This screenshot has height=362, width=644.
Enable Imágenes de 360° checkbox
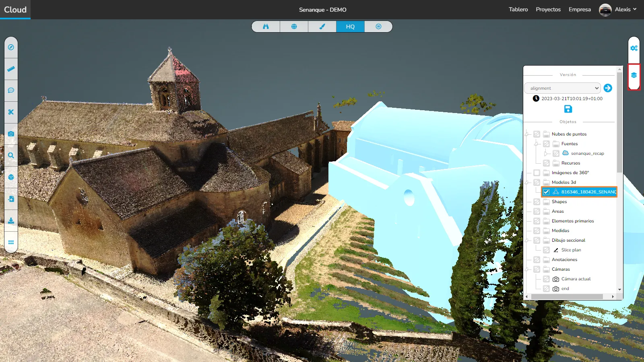pyautogui.click(x=537, y=173)
